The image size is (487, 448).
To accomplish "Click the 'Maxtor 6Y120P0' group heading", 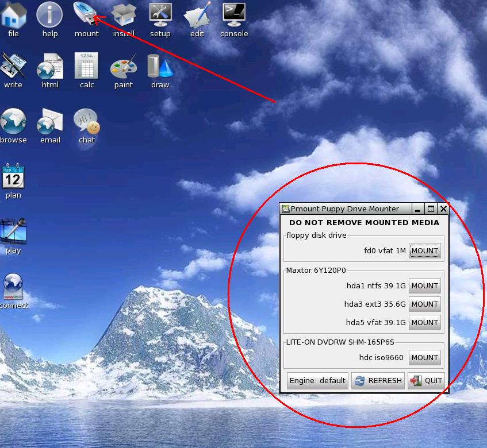I will (x=316, y=270).
